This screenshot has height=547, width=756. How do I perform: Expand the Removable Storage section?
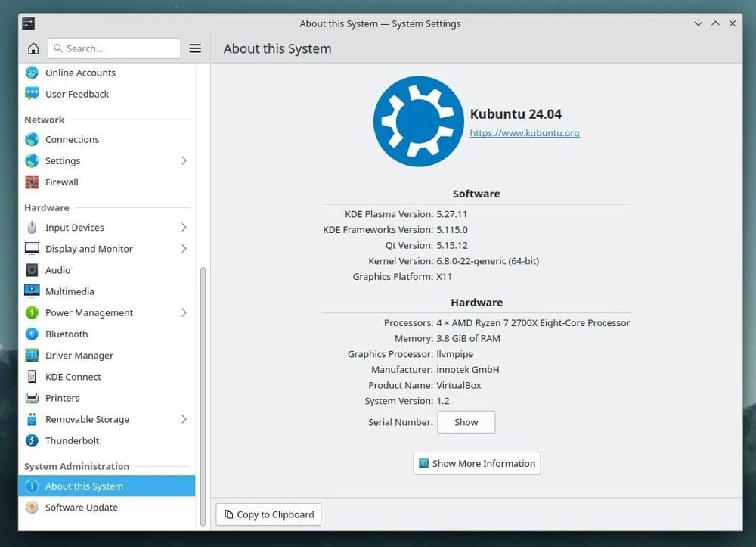coord(184,419)
